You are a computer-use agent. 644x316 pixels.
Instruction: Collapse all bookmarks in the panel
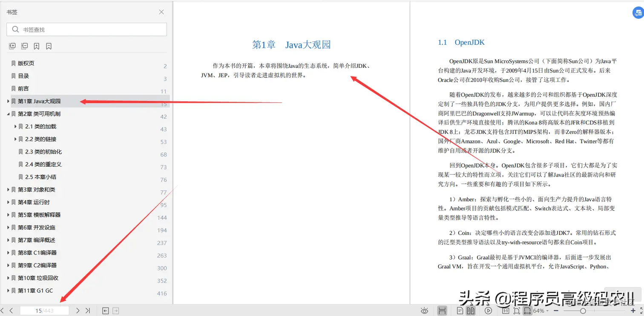click(x=24, y=46)
